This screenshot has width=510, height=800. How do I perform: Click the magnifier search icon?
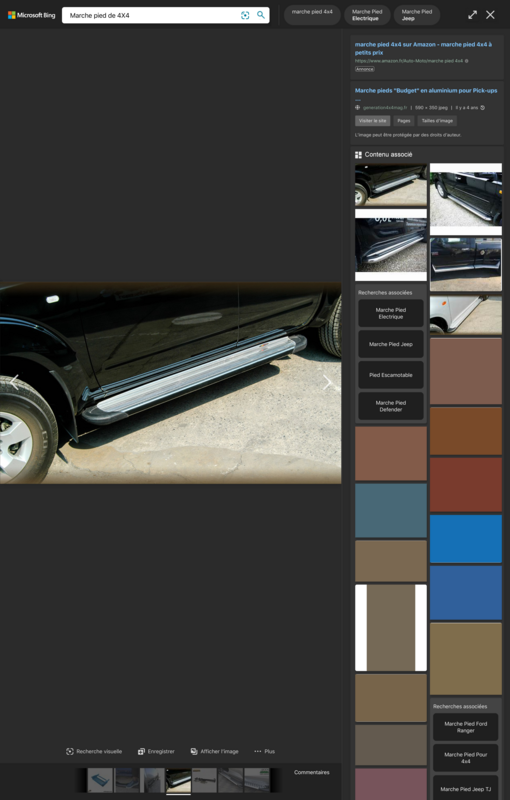click(x=261, y=15)
